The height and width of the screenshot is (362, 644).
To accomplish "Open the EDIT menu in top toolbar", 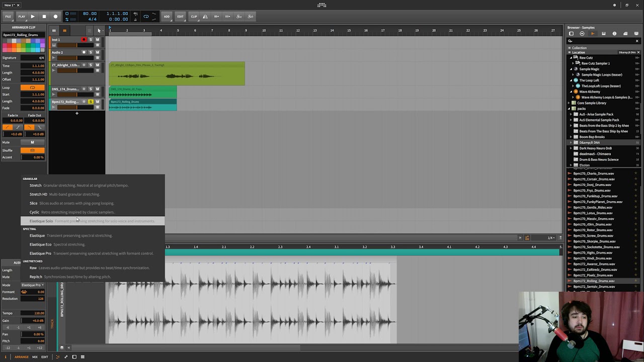I will [180, 17].
